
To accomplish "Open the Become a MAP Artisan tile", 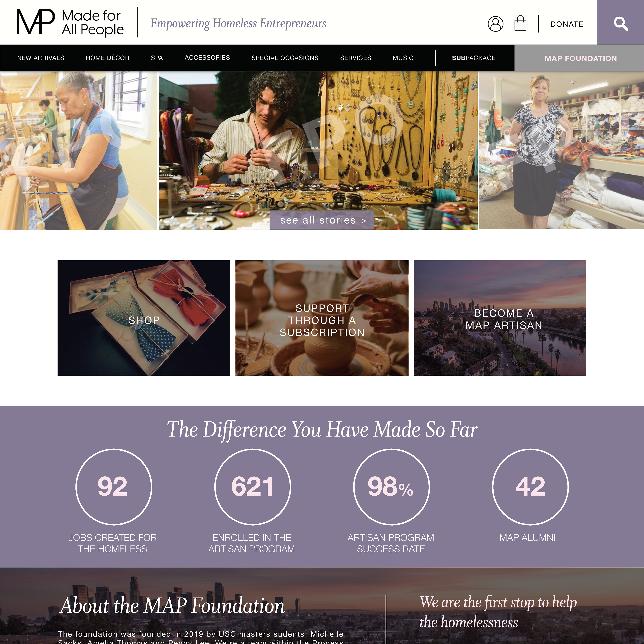I will 500,318.
